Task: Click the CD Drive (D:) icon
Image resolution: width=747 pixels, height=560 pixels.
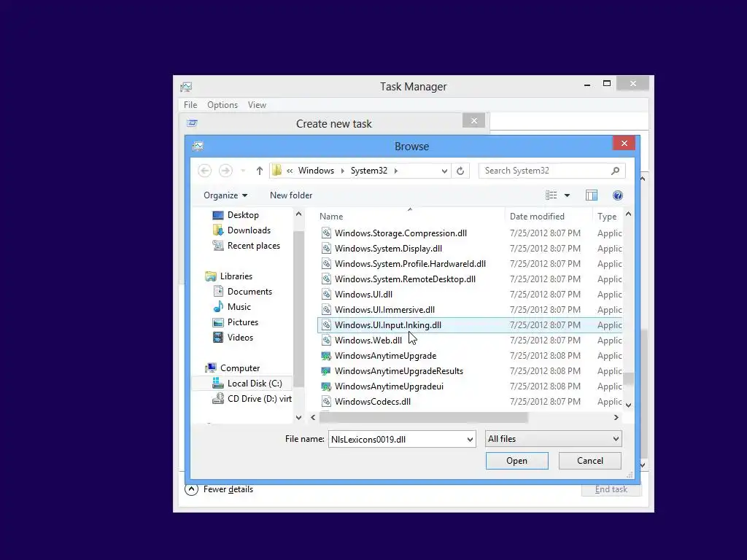Action: (218, 399)
